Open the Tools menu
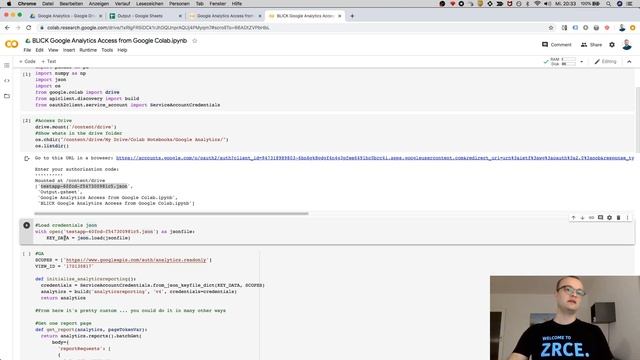Screen dimensions: 640x360 tap(107, 50)
